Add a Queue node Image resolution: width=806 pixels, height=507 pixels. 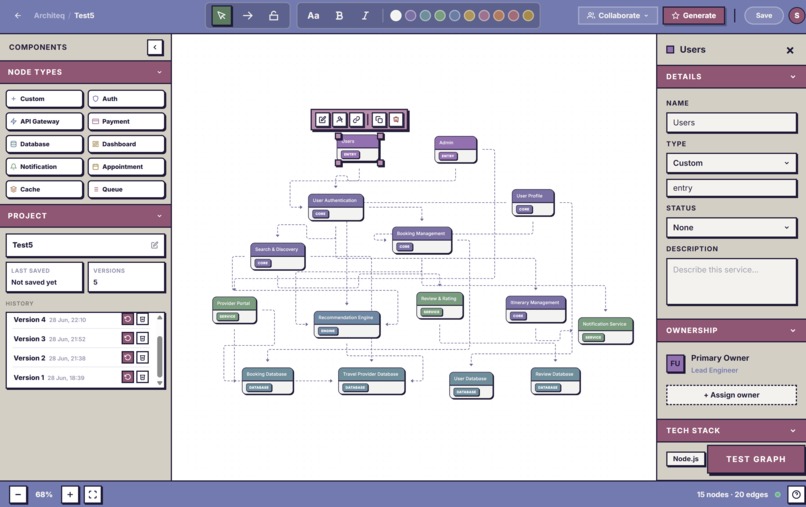(x=126, y=189)
